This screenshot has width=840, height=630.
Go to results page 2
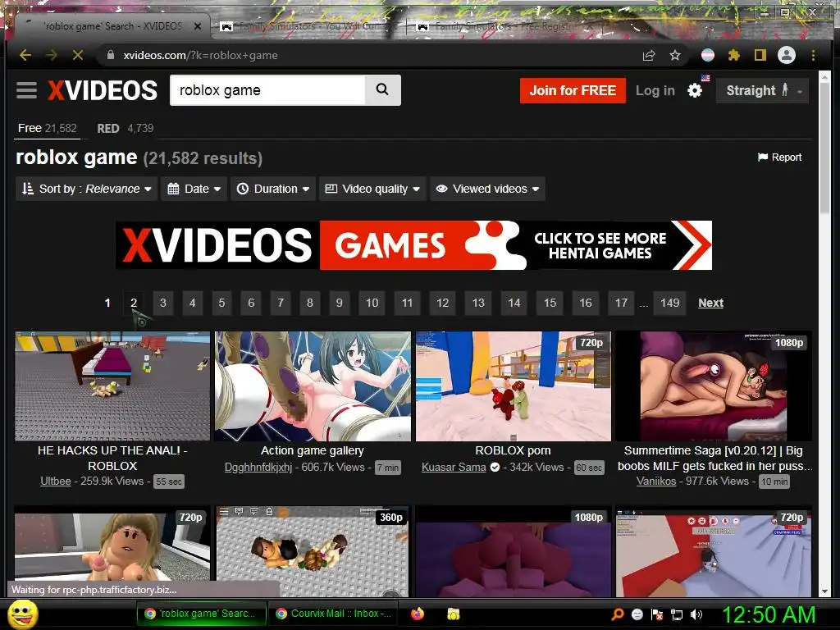134,303
